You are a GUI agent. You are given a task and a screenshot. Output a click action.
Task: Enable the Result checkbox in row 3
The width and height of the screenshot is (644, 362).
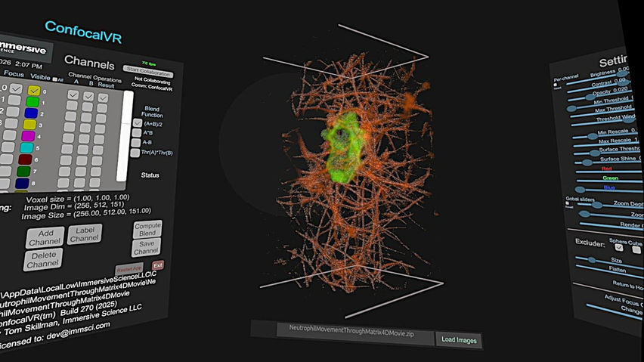pos(101,129)
